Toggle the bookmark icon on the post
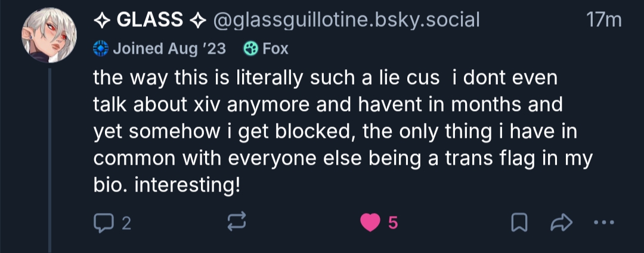This screenshot has height=253, width=644. click(x=519, y=223)
